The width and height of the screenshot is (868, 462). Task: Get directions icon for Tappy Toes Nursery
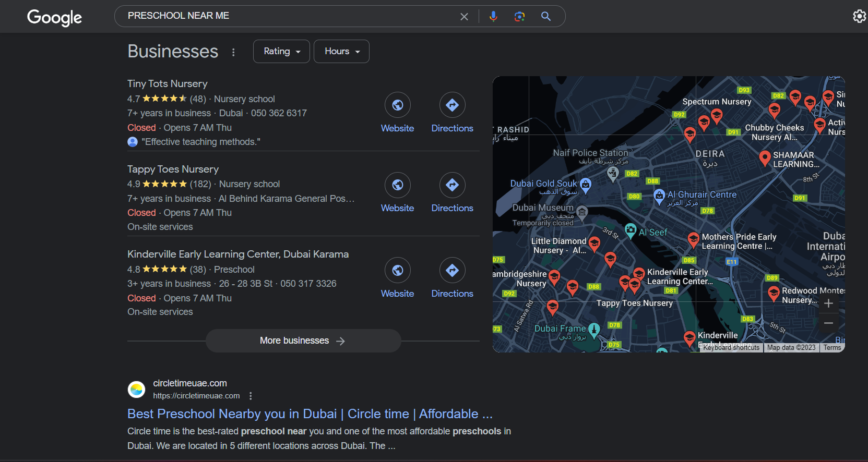pyautogui.click(x=453, y=185)
